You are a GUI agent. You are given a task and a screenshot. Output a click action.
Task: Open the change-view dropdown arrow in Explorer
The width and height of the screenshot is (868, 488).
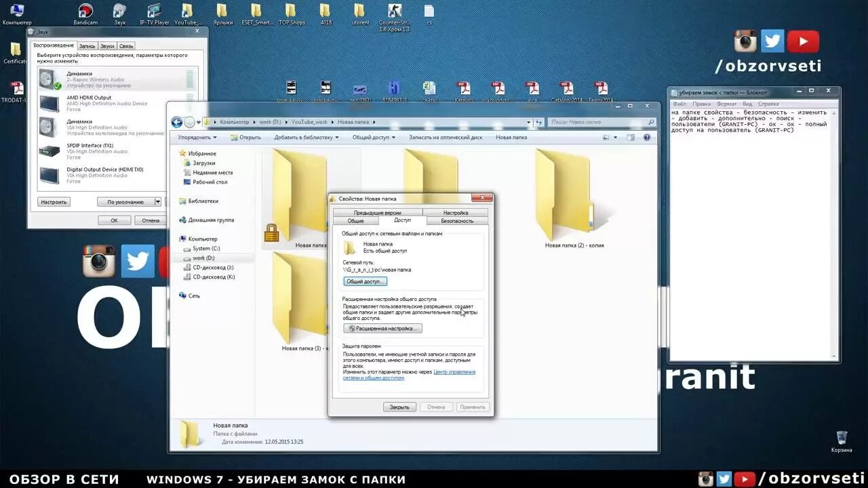tap(616, 137)
